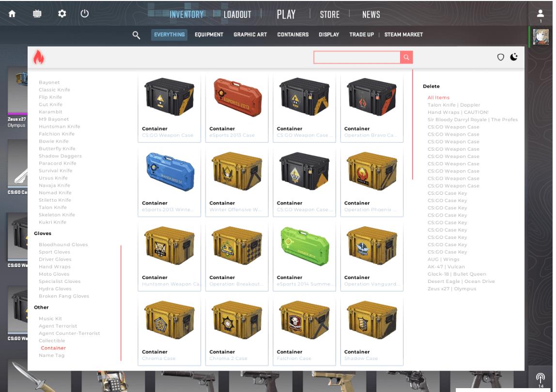Open the Store tab
This screenshot has width=556, height=392.
pos(330,15)
